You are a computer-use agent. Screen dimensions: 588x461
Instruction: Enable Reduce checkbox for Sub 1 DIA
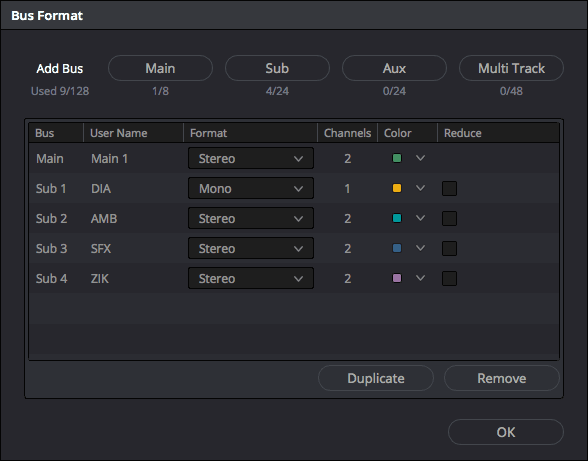[449, 188]
